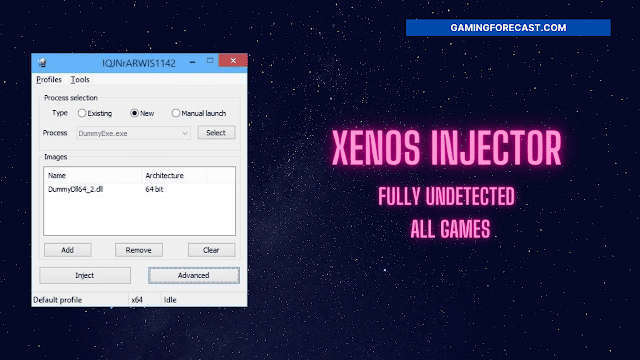Maximize the IQJNrARWIS1142 window

(x=210, y=61)
